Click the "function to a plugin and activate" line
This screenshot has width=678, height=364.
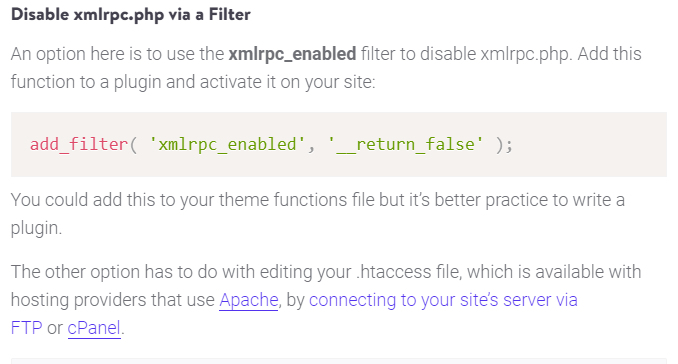click(136, 82)
